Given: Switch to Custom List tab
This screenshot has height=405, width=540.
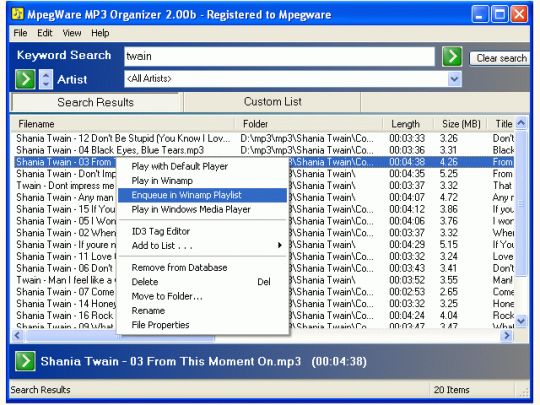Looking at the screenshot, I should (x=272, y=102).
